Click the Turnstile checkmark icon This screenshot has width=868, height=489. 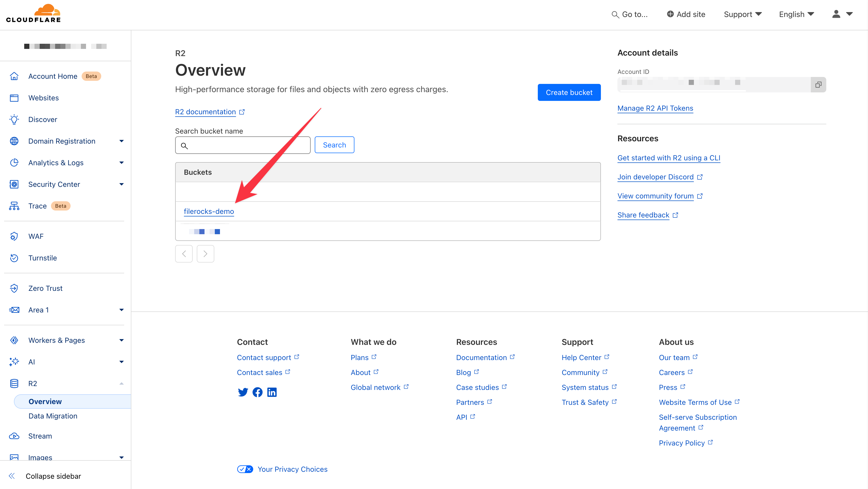[14, 258]
